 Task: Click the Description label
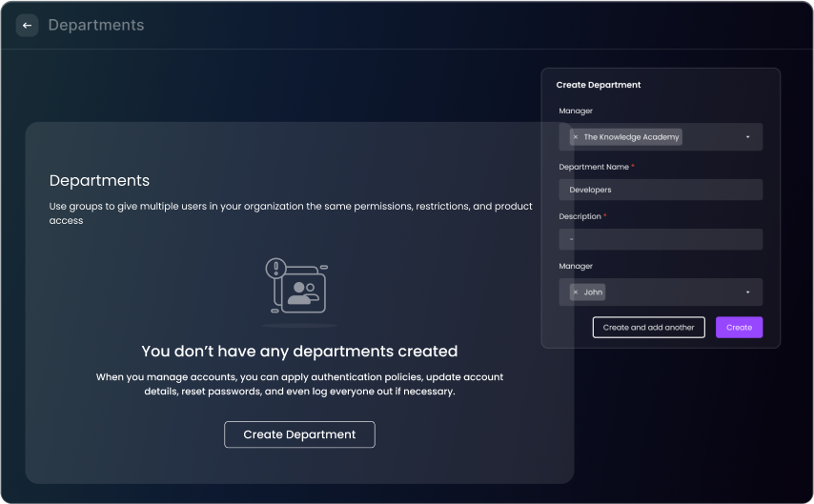tap(580, 216)
